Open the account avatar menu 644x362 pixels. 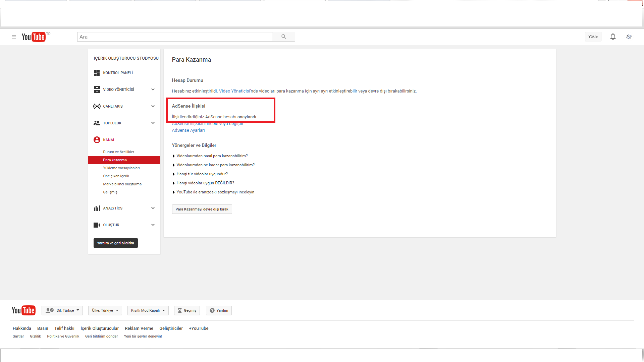click(629, 37)
